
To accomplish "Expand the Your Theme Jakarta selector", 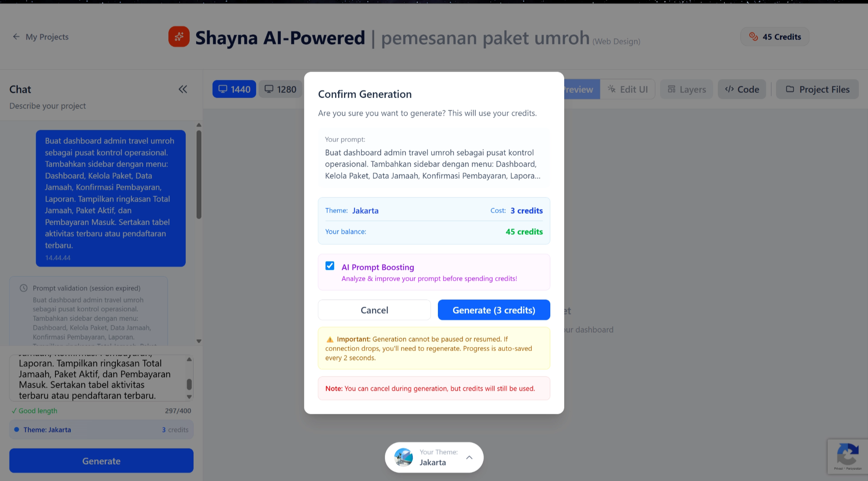I will [469, 457].
